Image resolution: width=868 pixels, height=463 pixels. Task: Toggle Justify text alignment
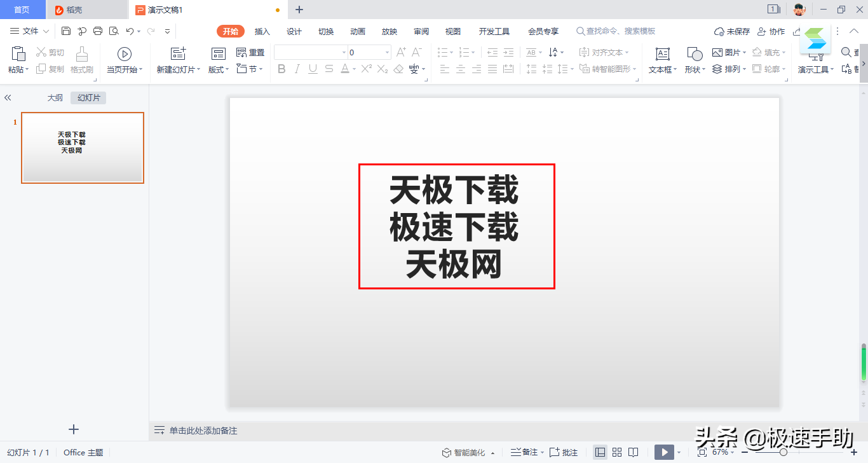[x=492, y=69]
